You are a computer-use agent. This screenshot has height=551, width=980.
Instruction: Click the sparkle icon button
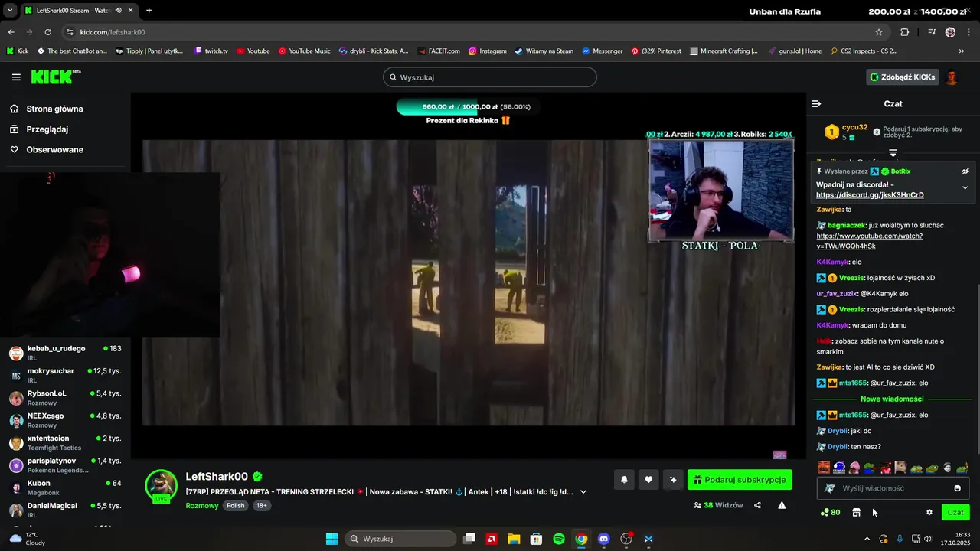(673, 480)
